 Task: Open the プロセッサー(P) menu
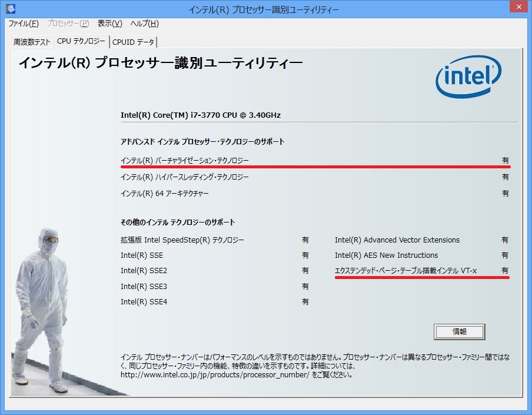[68, 24]
